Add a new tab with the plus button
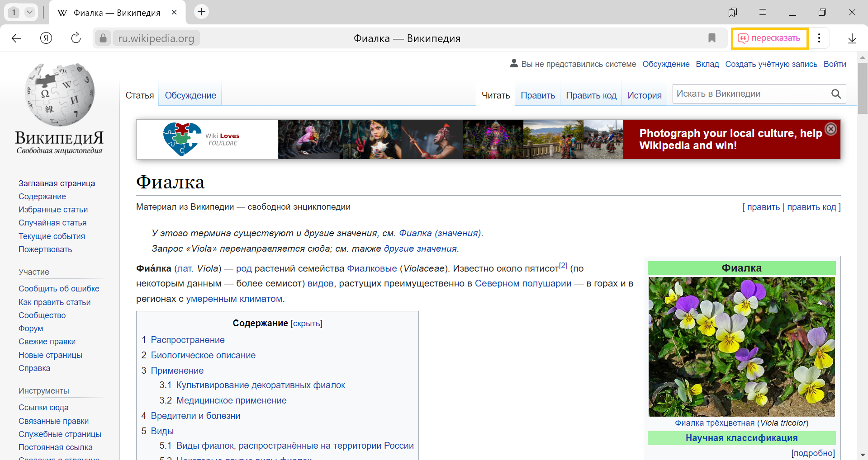The width and height of the screenshot is (868, 460). [x=202, y=12]
